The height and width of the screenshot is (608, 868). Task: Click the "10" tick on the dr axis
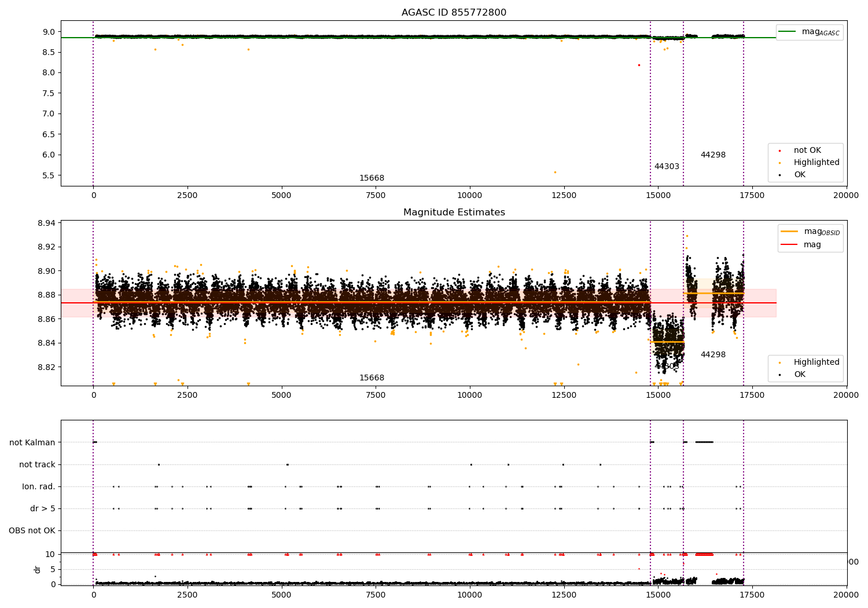(x=50, y=554)
